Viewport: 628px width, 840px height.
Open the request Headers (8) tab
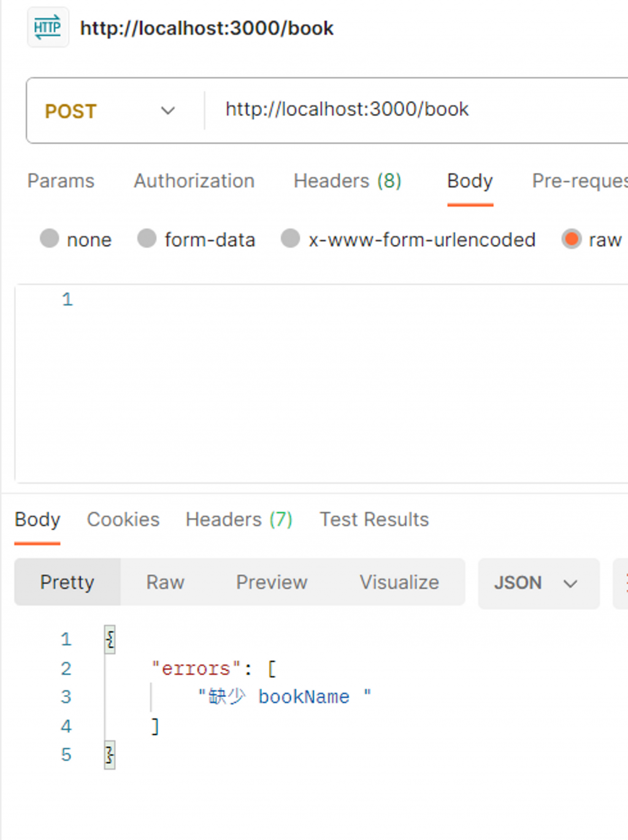coord(347,181)
